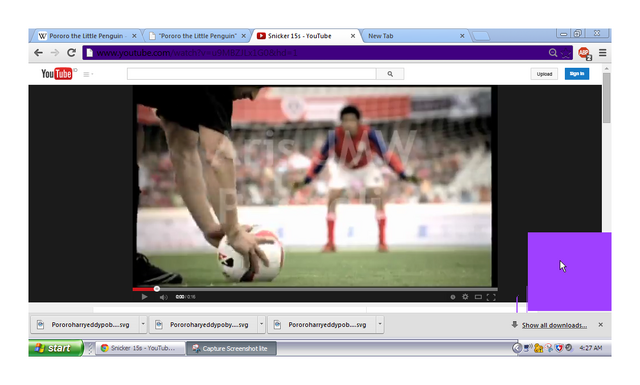Viewport: 640px width, 385px height.
Task: Open the Windows start menu
Action: click(56, 348)
